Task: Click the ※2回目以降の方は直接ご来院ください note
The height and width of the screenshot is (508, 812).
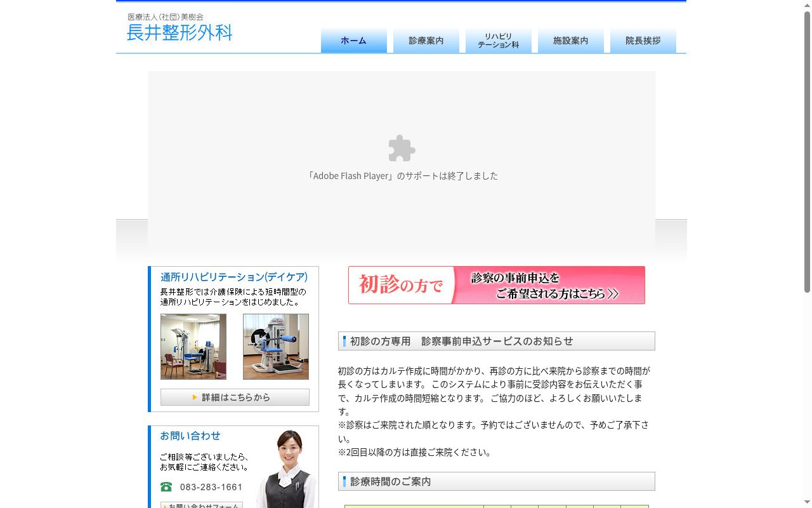Action: point(415,453)
